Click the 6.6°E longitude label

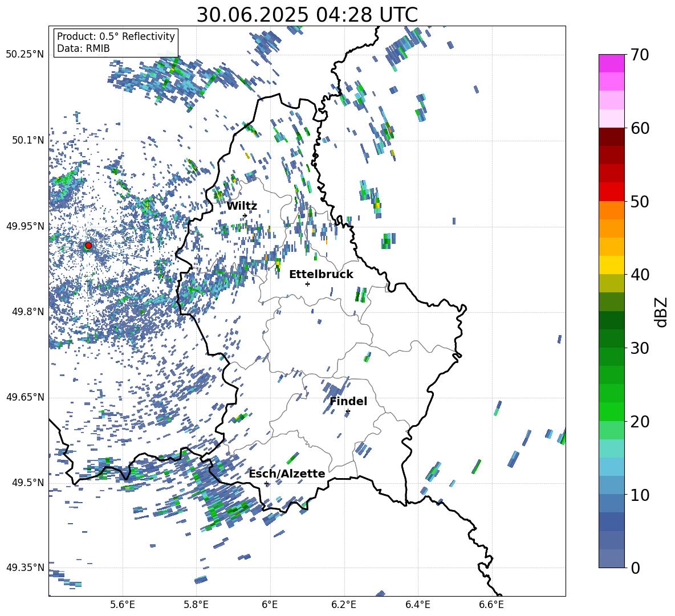pyautogui.click(x=491, y=605)
